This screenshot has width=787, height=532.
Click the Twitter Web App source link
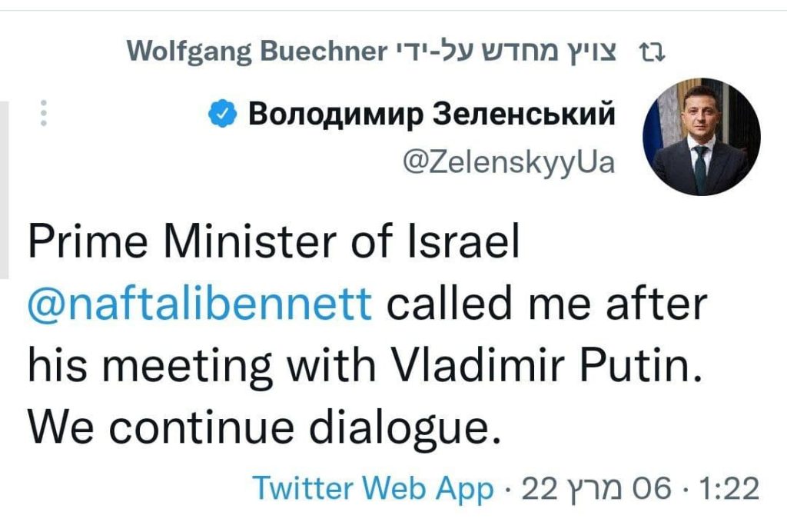point(373,488)
